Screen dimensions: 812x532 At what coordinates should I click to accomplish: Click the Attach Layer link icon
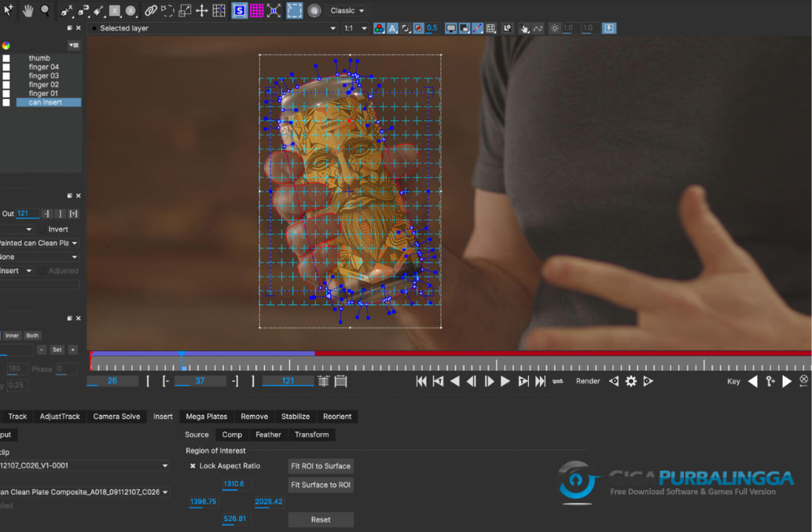pos(151,10)
